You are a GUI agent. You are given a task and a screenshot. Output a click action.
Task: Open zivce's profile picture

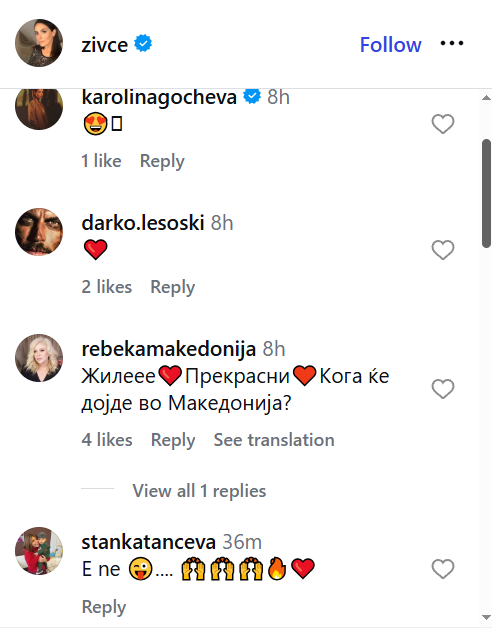(x=39, y=43)
